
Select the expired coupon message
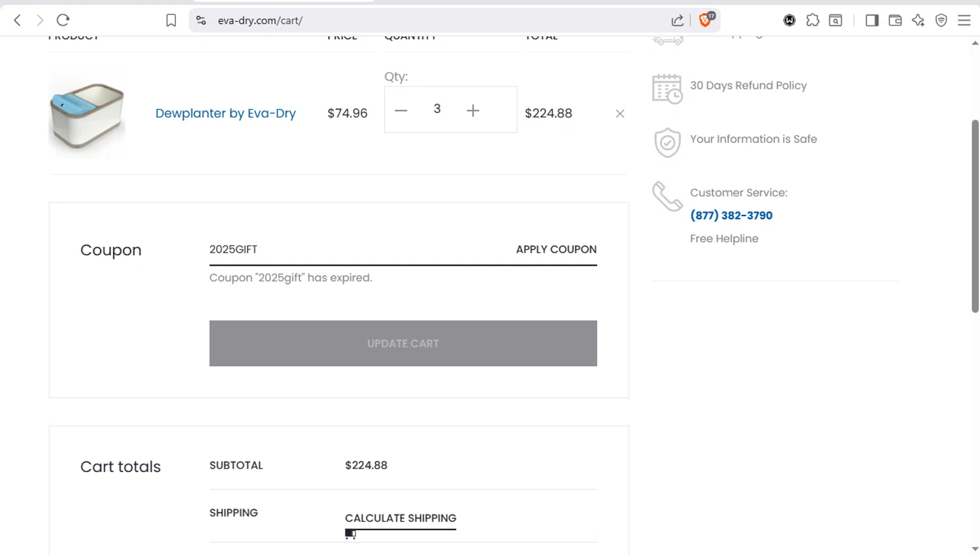[x=291, y=277]
